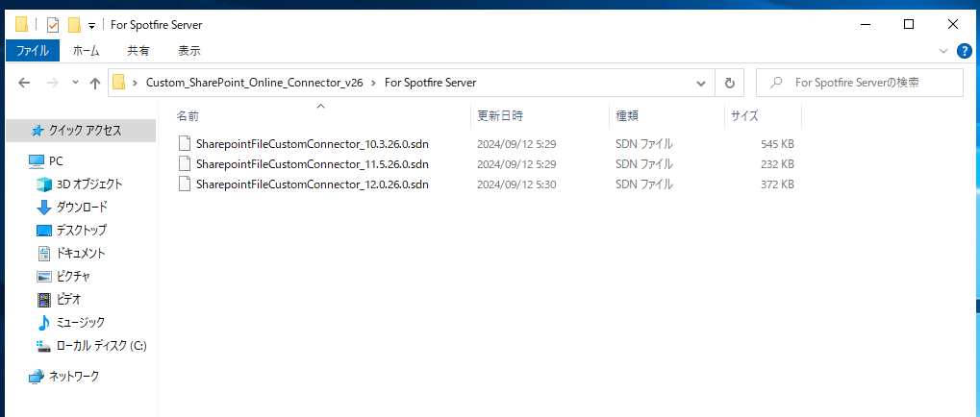Open the recent locations dropdown arrow
The image size is (980, 417).
(x=76, y=83)
